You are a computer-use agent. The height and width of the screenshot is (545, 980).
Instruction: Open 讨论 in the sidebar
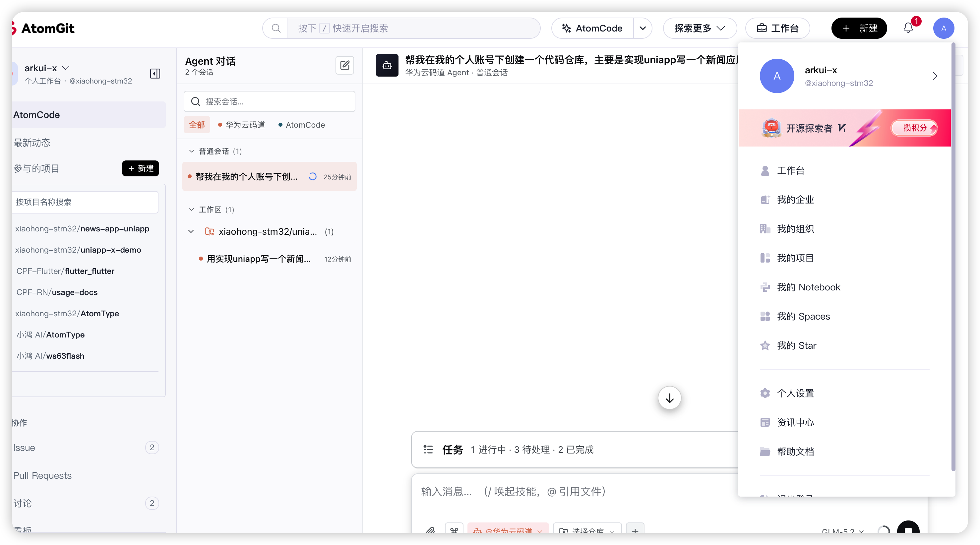coord(86,503)
